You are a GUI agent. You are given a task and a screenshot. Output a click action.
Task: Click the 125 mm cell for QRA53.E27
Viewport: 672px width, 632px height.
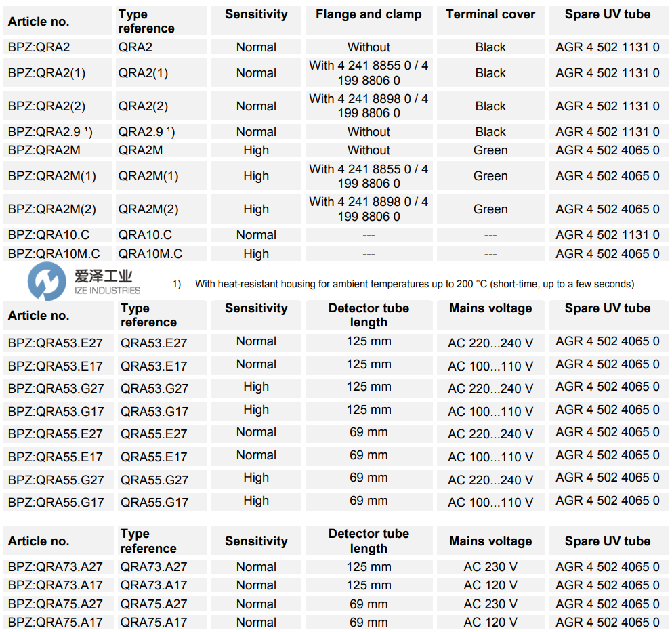click(368, 341)
